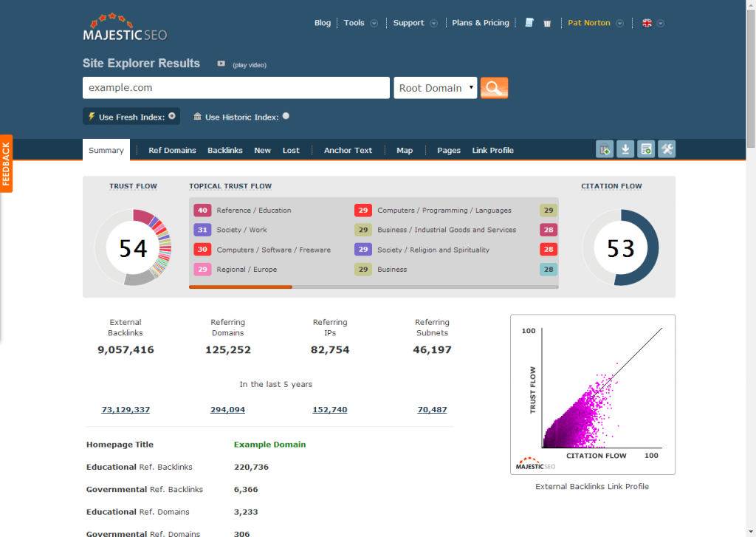
Task: Open the Pages tab
Action: 449,150
